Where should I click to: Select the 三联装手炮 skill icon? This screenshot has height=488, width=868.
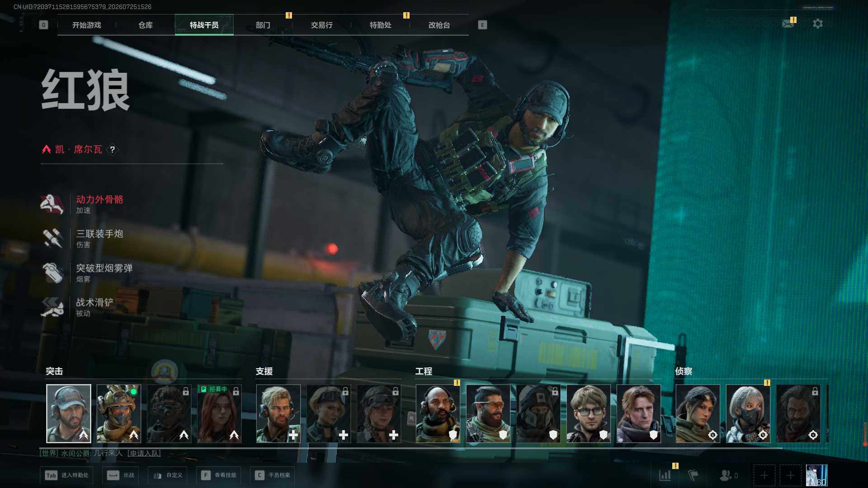(52, 239)
